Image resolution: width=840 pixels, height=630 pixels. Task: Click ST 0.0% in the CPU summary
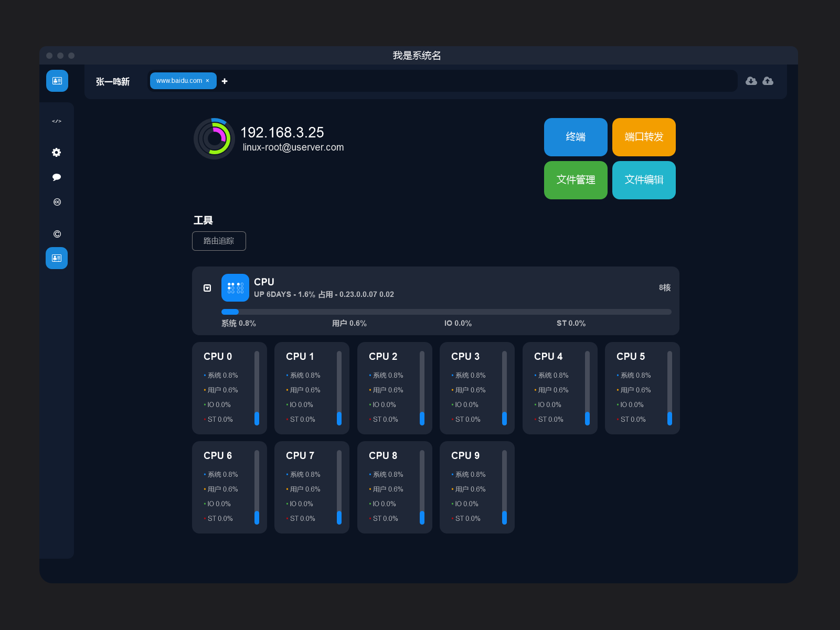tap(571, 323)
